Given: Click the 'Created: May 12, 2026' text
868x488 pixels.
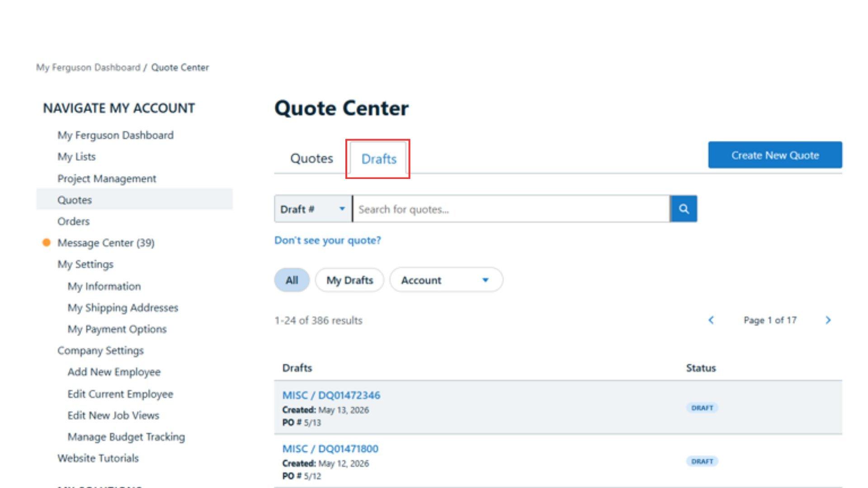Looking at the screenshot, I should point(325,464).
